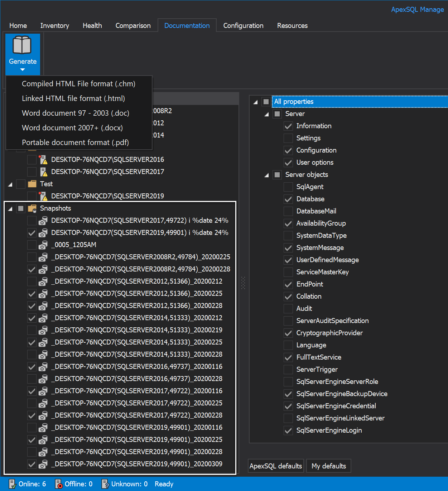Click the ApexSQL defaults button

[276, 466]
